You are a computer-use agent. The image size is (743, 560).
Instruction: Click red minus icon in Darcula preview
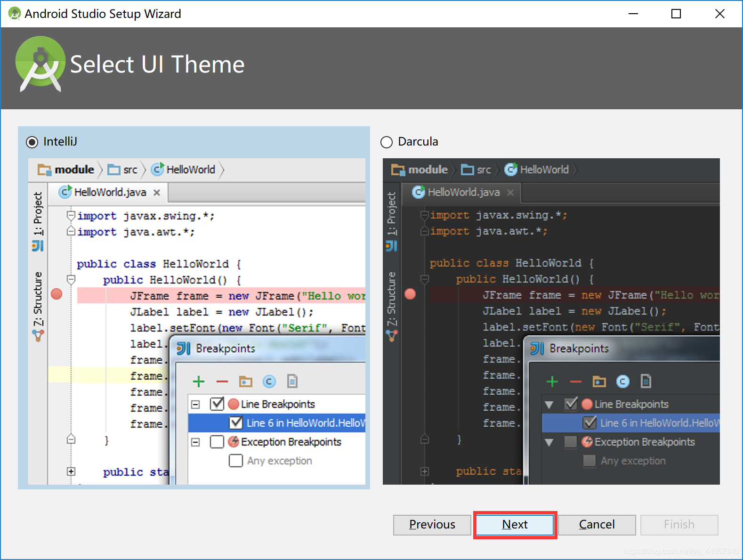tap(576, 381)
